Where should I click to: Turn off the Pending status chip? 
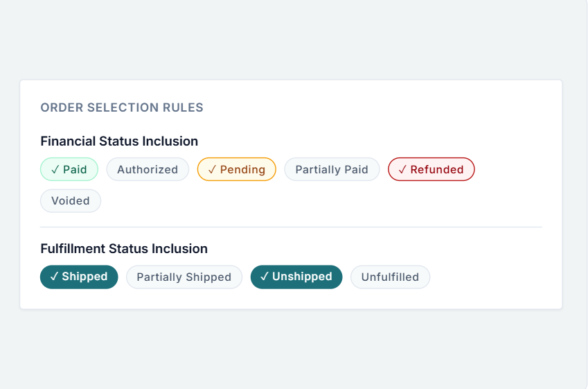coord(237,169)
